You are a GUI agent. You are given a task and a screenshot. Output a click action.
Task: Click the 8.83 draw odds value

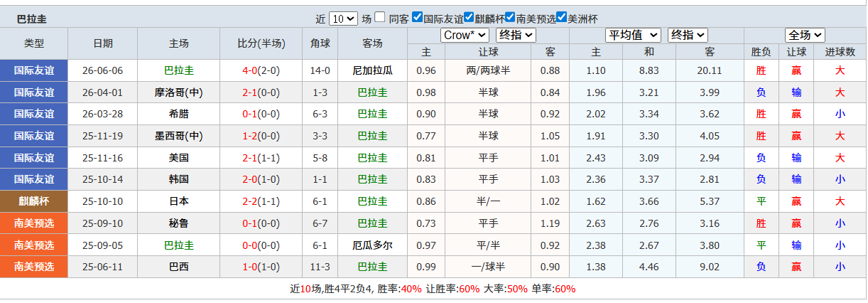tap(649, 70)
